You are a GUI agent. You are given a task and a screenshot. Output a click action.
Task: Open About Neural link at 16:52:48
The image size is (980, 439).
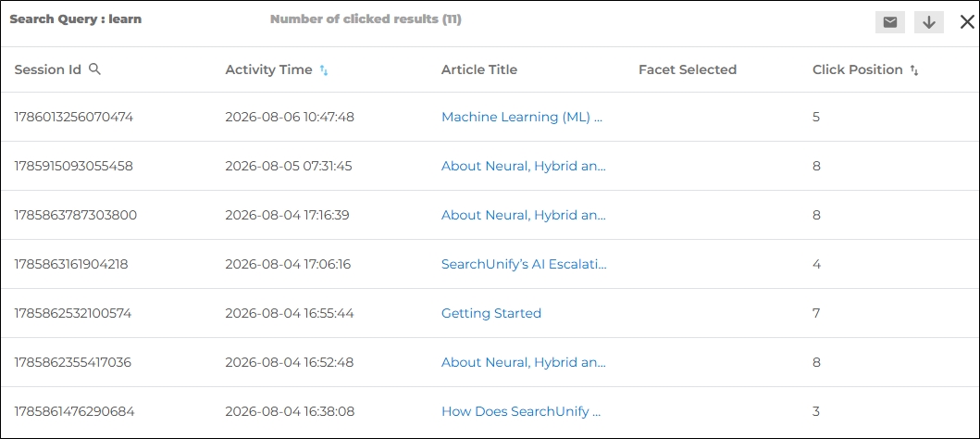click(524, 363)
